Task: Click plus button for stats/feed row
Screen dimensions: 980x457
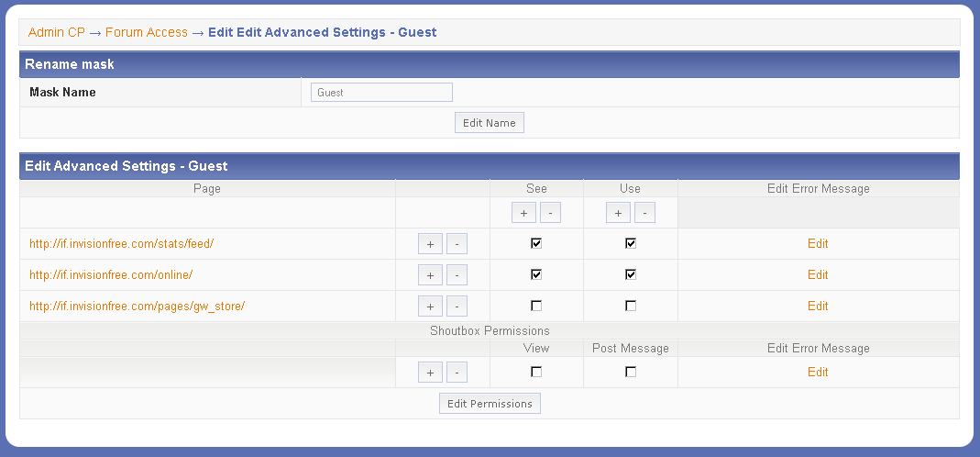Action: (x=430, y=244)
